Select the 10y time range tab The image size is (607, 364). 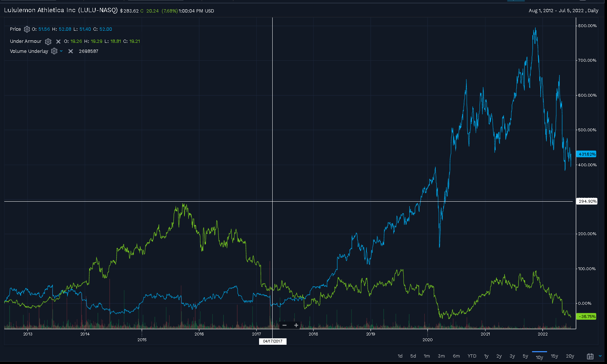click(x=539, y=357)
